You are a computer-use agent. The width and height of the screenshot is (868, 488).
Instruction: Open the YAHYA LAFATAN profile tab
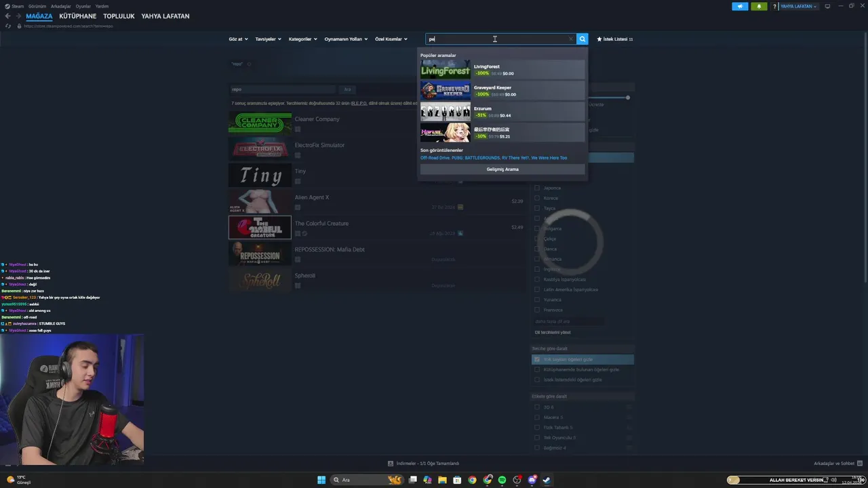[165, 16]
